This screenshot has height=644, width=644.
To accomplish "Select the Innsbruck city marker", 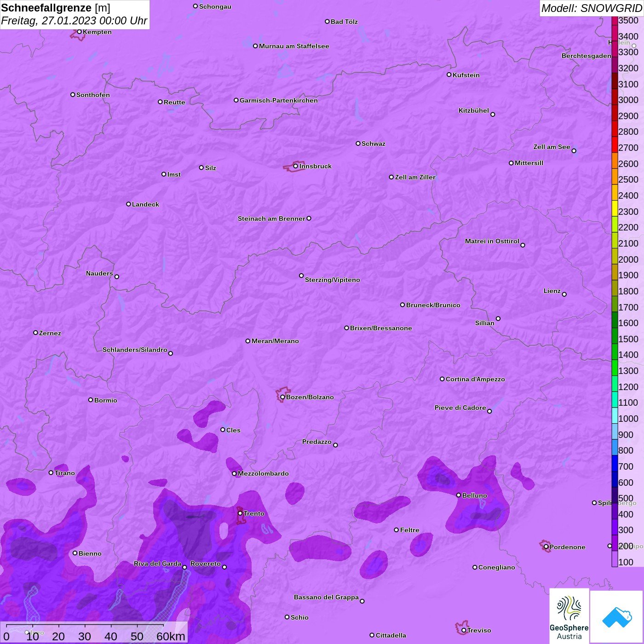I will tap(295, 166).
